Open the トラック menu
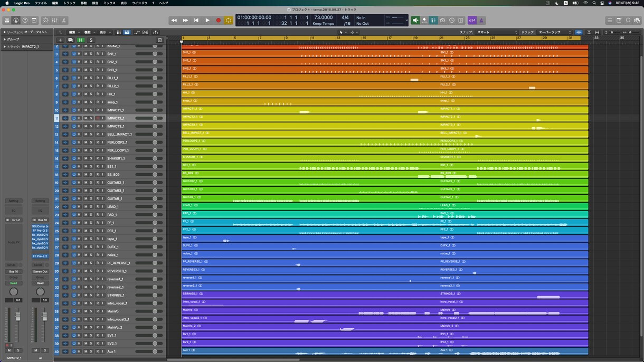644x362 pixels. coord(69,3)
